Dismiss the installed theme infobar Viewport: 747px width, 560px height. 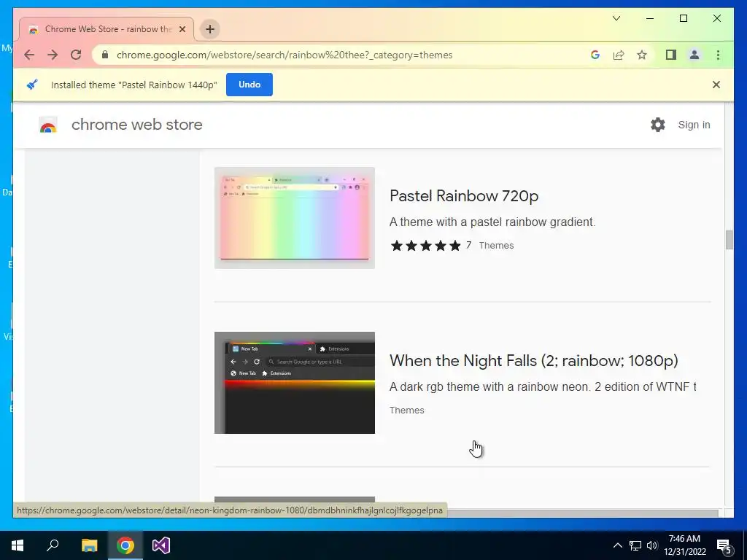(716, 85)
